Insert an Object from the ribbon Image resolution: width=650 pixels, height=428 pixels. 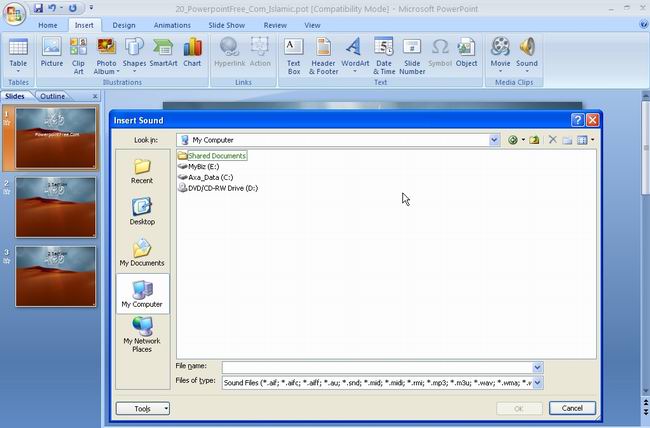click(x=466, y=52)
